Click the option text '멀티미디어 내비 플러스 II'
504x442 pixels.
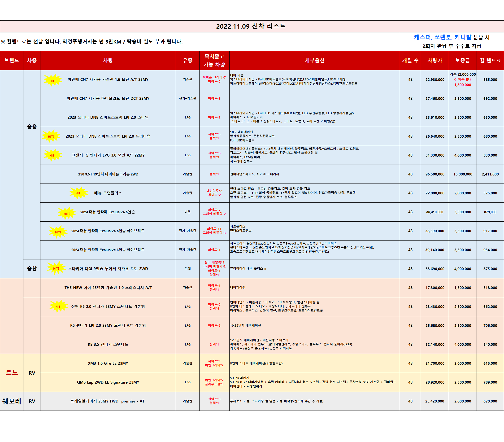coord(248,269)
